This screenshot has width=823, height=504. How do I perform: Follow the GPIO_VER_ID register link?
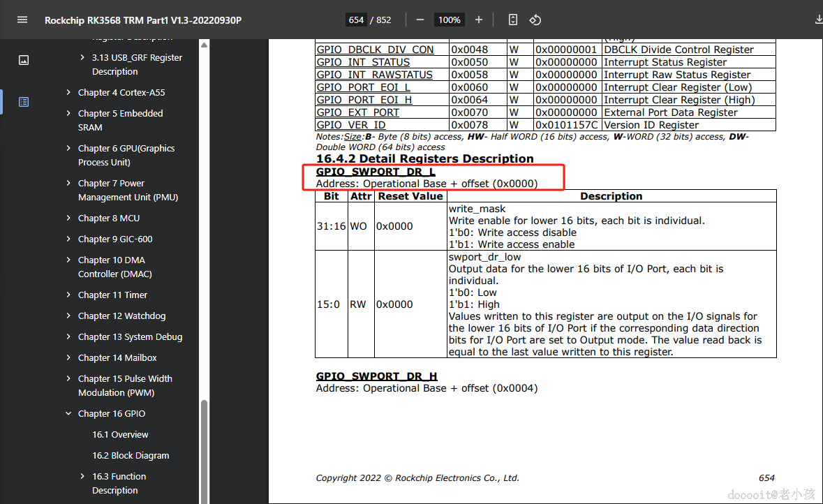pos(350,125)
